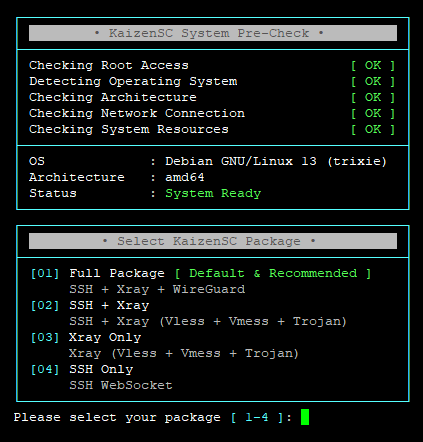The width and height of the screenshot is (423, 442).
Task: Click the [03] option number
Action: click(45, 337)
